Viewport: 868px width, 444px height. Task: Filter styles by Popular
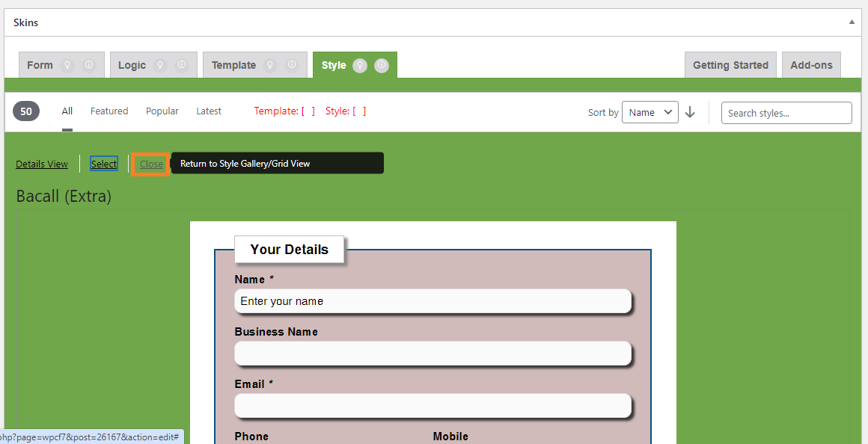coord(162,111)
